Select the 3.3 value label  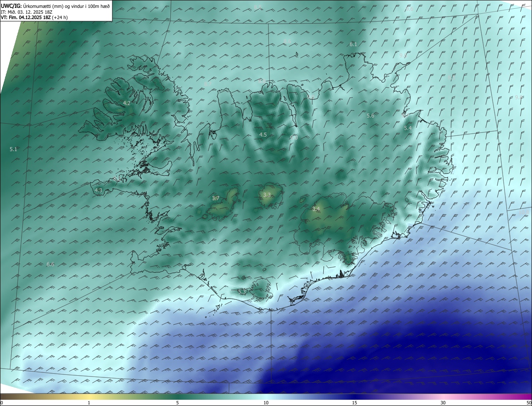267,195
